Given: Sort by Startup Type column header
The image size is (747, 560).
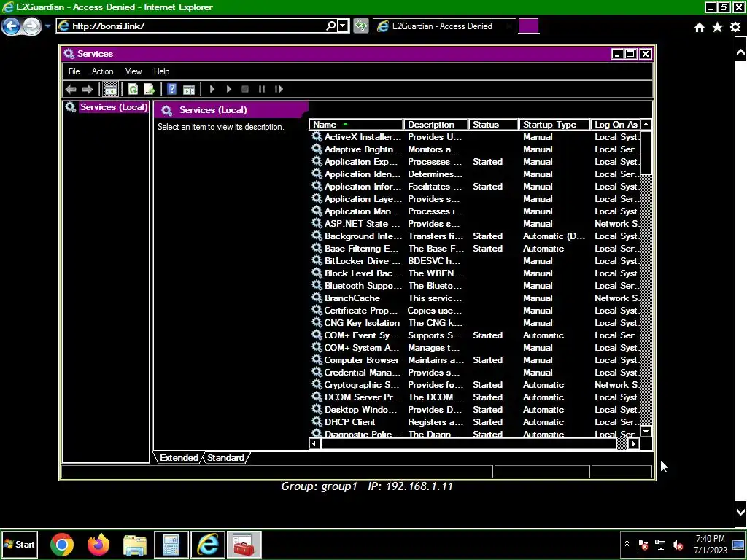Looking at the screenshot, I should 554,124.
